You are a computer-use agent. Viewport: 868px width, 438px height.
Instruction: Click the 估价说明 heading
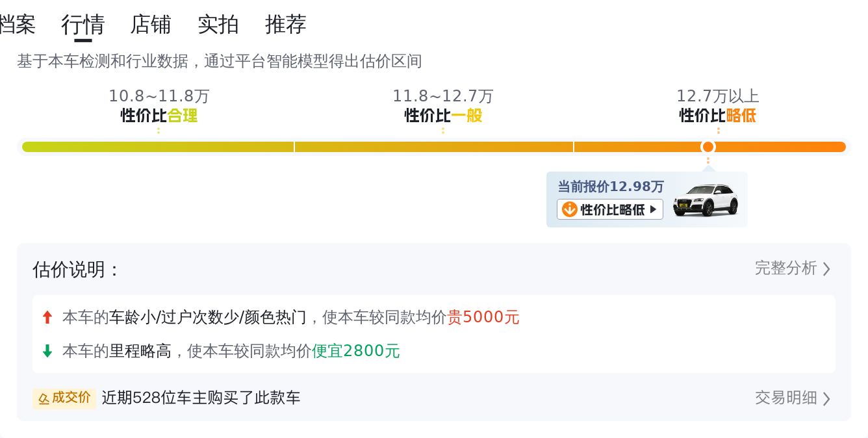[76, 270]
